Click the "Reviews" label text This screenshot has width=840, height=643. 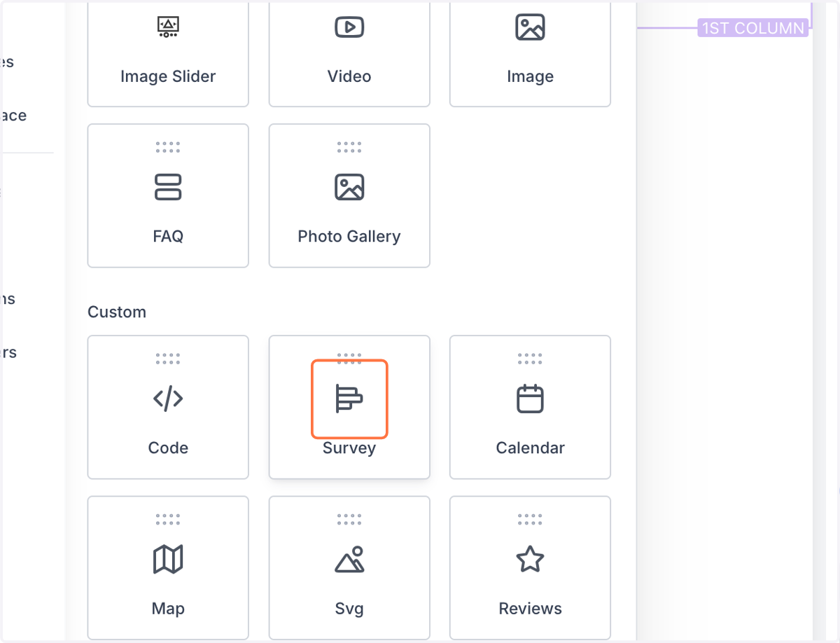(530, 609)
